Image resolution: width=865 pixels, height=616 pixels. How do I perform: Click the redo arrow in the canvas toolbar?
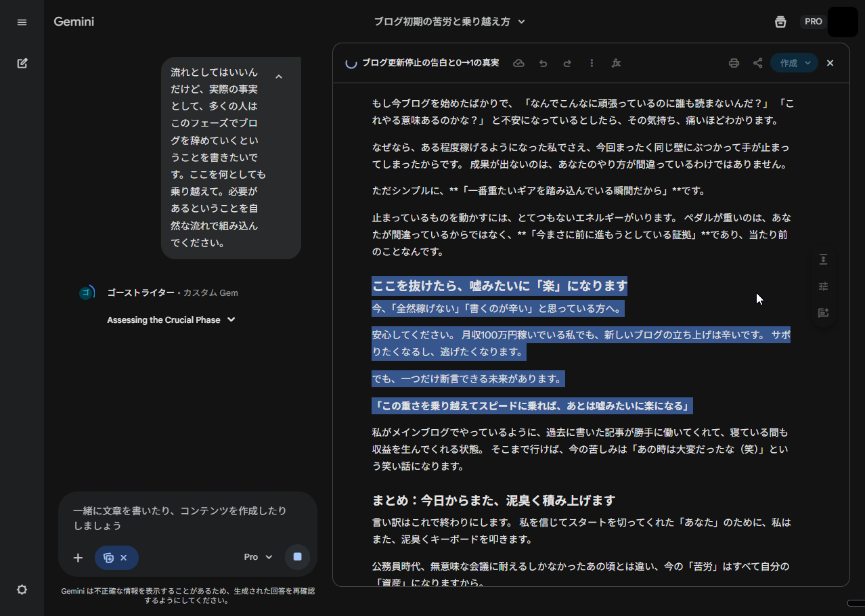tap(567, 63)
